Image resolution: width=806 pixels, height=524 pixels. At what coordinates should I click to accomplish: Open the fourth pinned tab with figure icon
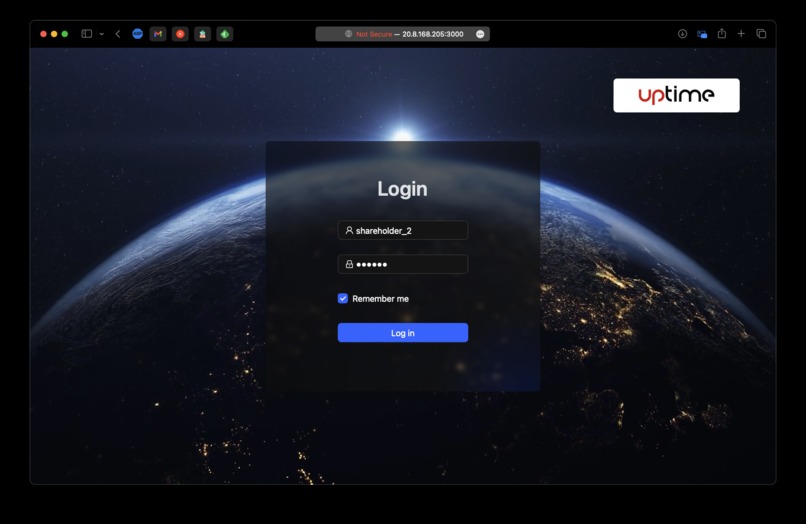click(x=203, y=34)
